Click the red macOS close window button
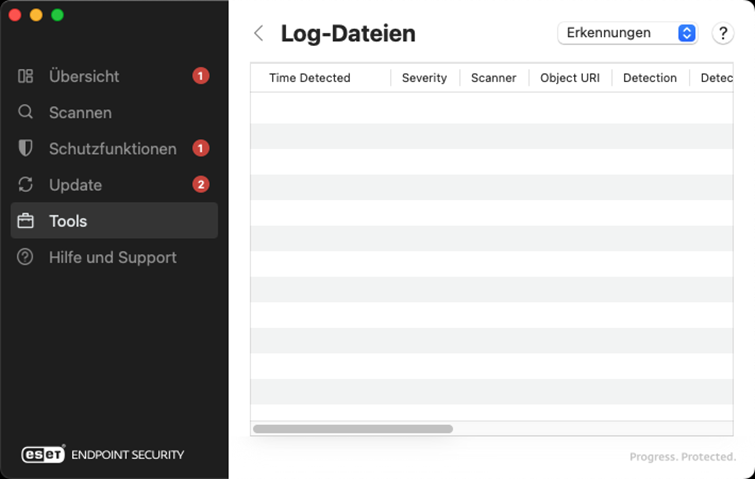The height and width of the screenshot is (479, 756). pyautogui.click(x=15, y=15)
